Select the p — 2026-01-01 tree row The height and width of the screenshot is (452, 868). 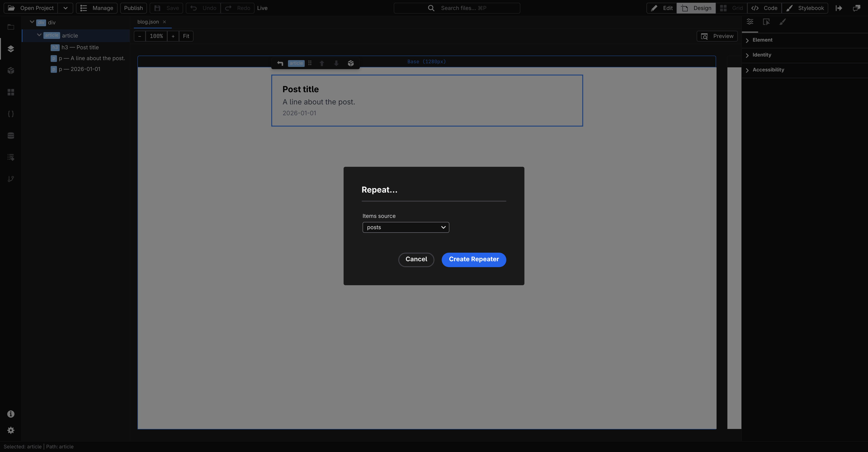click(x=76, y=69)
